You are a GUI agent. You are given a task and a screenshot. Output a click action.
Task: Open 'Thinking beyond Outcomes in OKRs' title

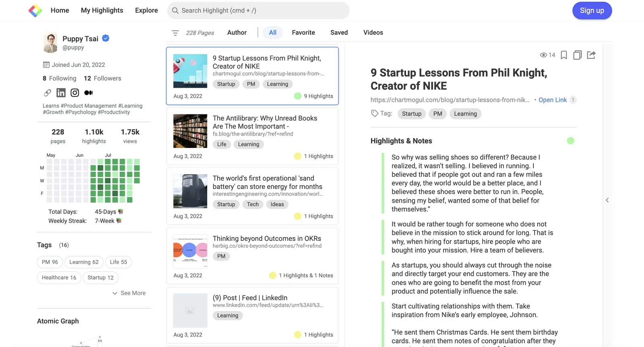pyautogui.click(x=267, y=238)
